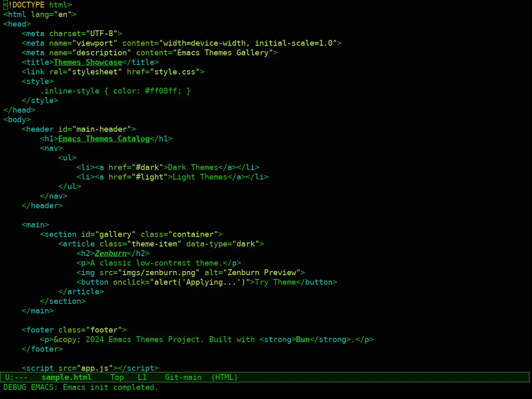Click the (HTML) major mode indicator
The height and width of the screenshot is (399, 532).
pyautogui.click(x=224, y=377)
